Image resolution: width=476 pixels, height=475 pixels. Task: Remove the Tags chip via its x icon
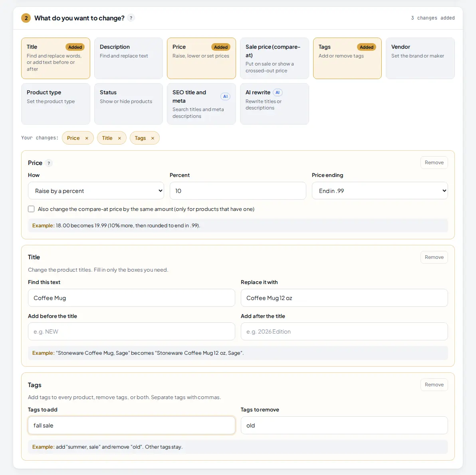[153, 138]
